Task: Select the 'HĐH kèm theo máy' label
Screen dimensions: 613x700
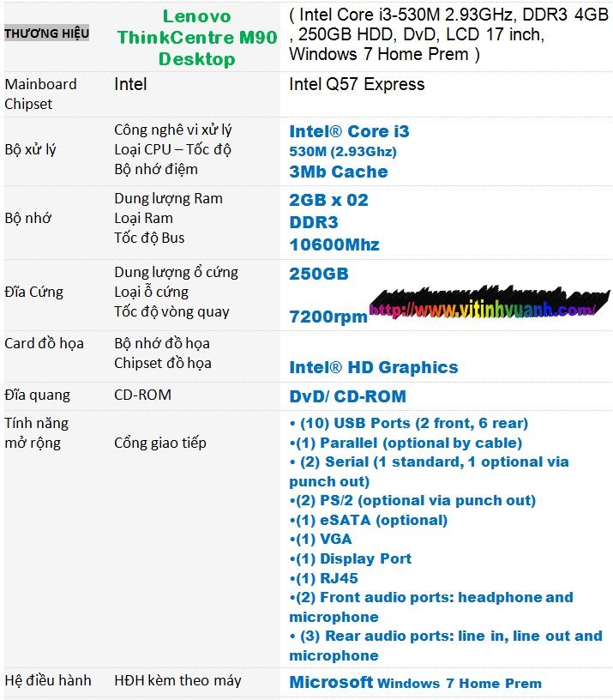Action: click(x=177, y=680)
